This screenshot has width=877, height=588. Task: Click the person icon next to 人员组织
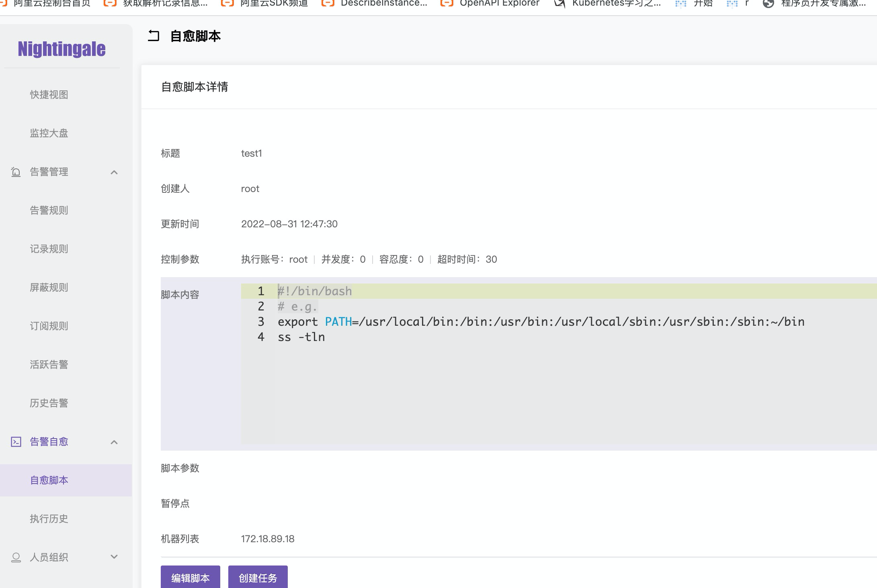click(15, 557)
